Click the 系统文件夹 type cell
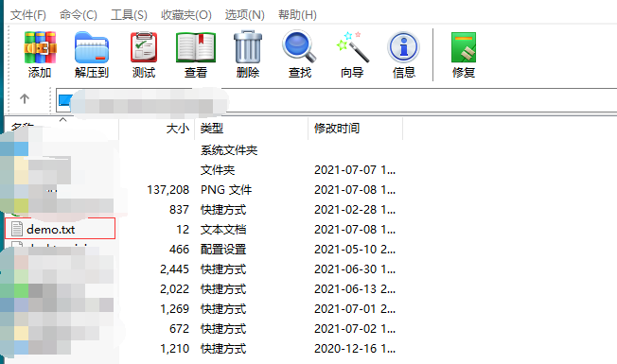 point(229,150)
